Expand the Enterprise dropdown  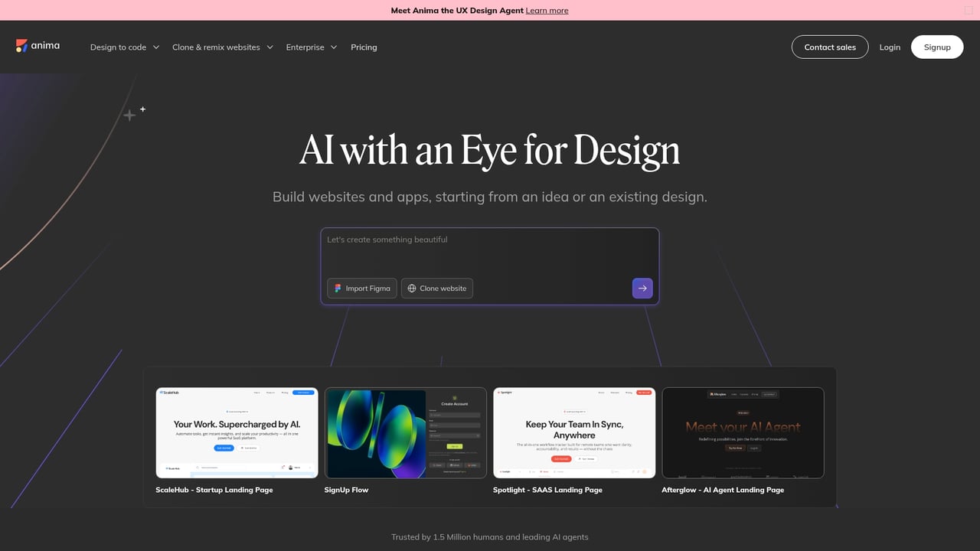[311, 47]
